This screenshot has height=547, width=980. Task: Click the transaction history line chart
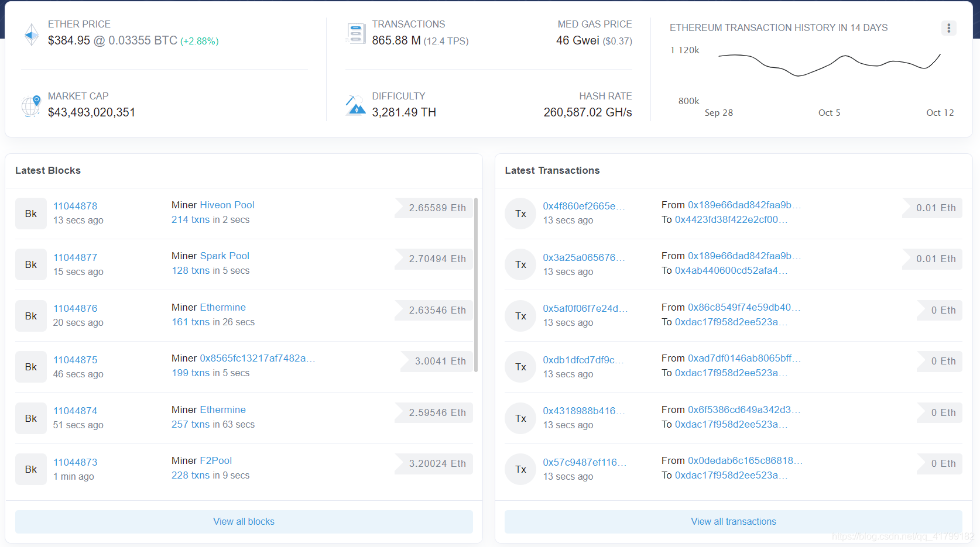(829, 64)
